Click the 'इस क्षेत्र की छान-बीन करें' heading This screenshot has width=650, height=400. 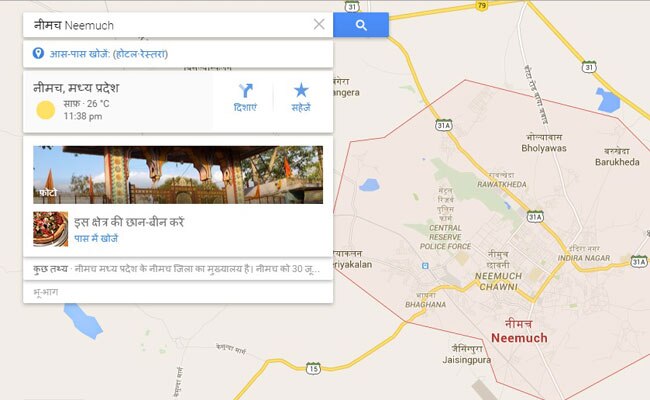pos(129,222)
